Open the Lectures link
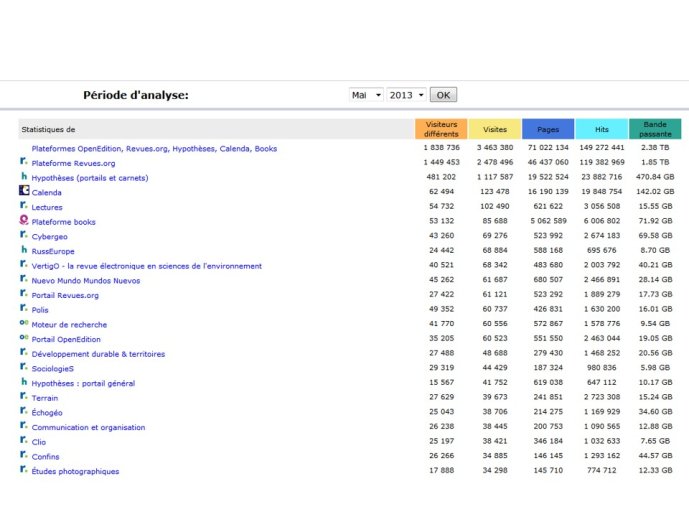 pyautogui.click(x=47, y=207)
